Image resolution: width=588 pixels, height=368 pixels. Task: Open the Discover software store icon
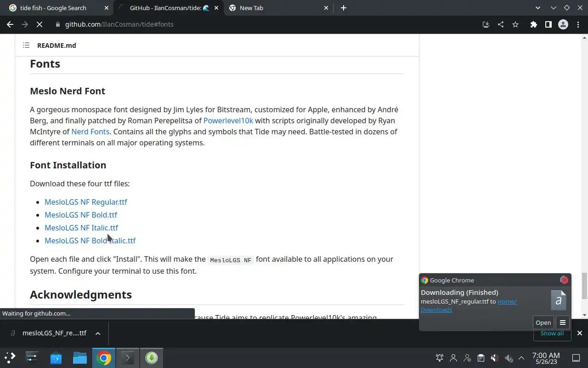pos(56,358)
